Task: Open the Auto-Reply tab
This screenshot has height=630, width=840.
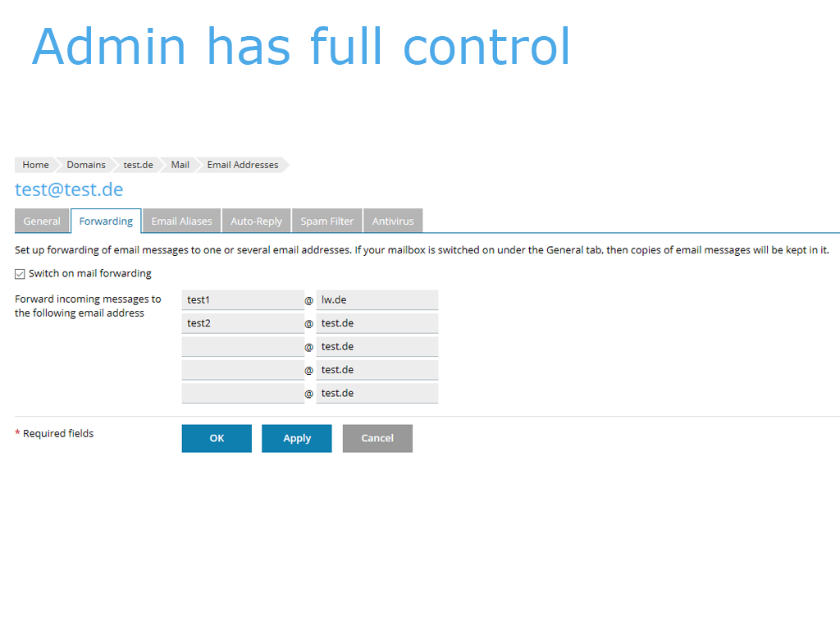Action: click(256, 221)
